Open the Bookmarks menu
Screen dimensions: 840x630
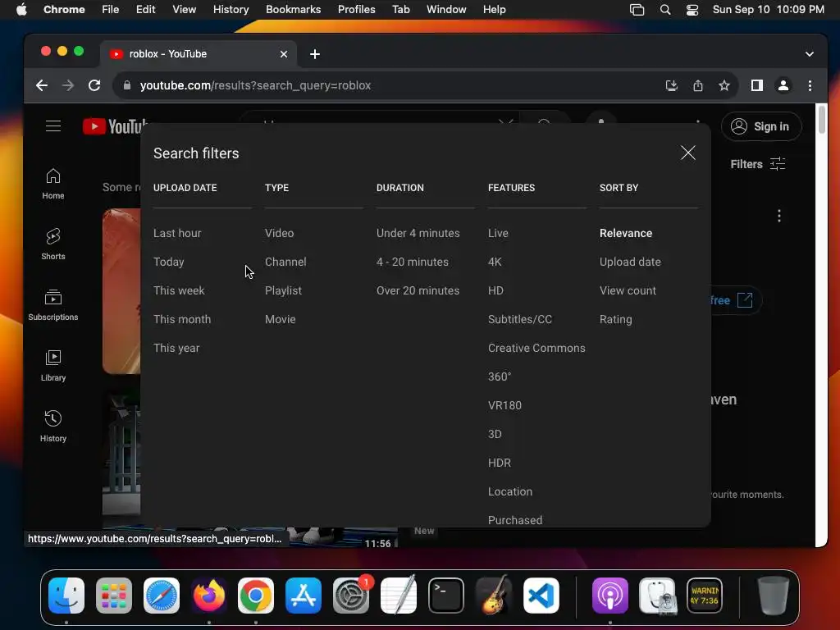coord(293,9)
